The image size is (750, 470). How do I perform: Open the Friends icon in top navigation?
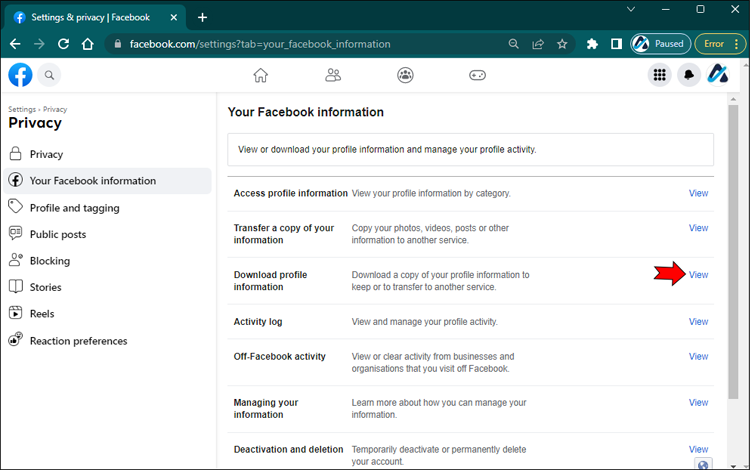[x=333, y=75]
